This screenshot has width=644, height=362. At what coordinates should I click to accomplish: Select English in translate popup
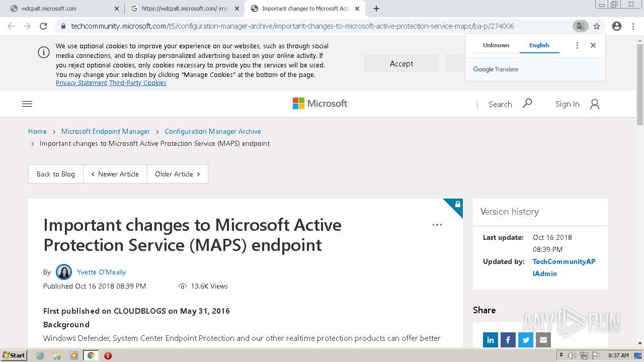[539, 45]
